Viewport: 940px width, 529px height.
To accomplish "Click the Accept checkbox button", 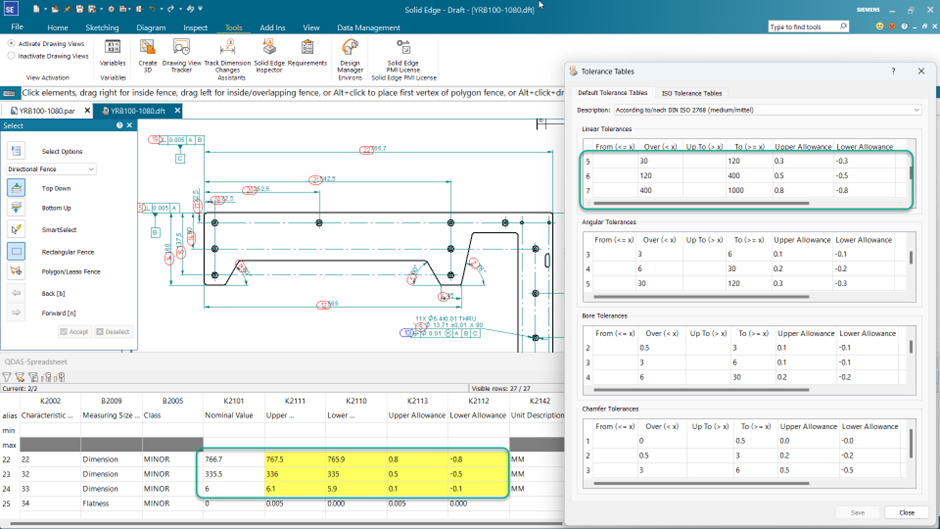I will pos(74,332).
